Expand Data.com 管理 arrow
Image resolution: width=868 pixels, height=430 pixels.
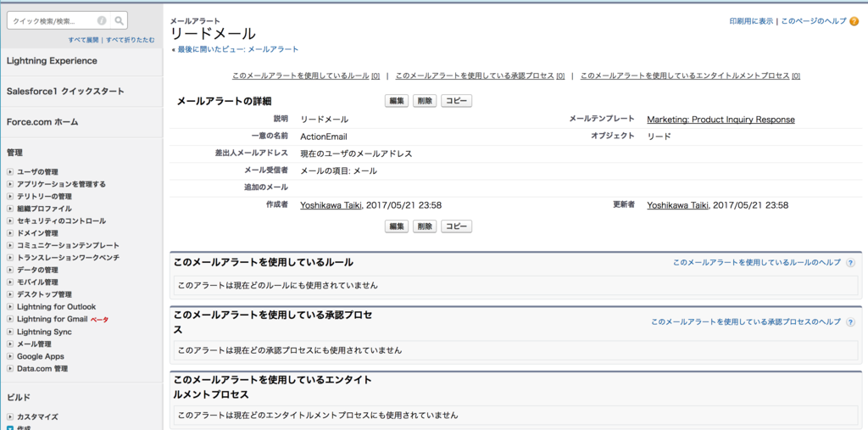10,368
